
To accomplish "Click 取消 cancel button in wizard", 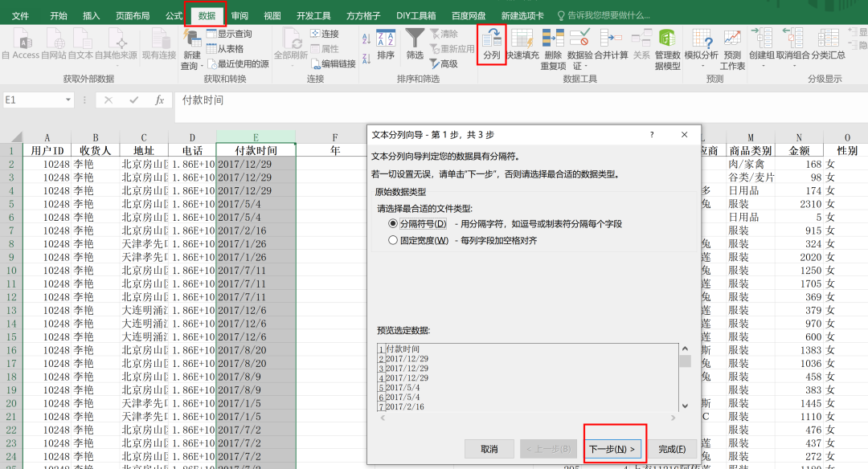I will [489, 449].
